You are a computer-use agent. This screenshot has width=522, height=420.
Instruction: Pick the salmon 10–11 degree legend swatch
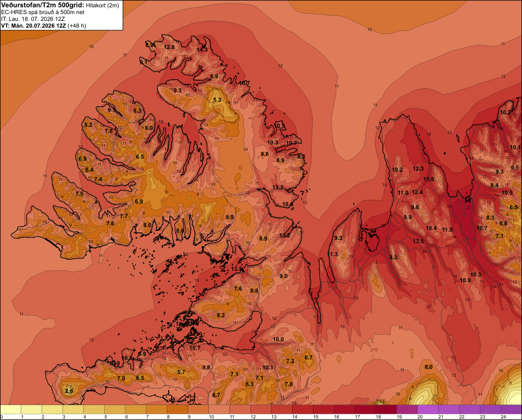pyautogui.click(x=219, y=410)
